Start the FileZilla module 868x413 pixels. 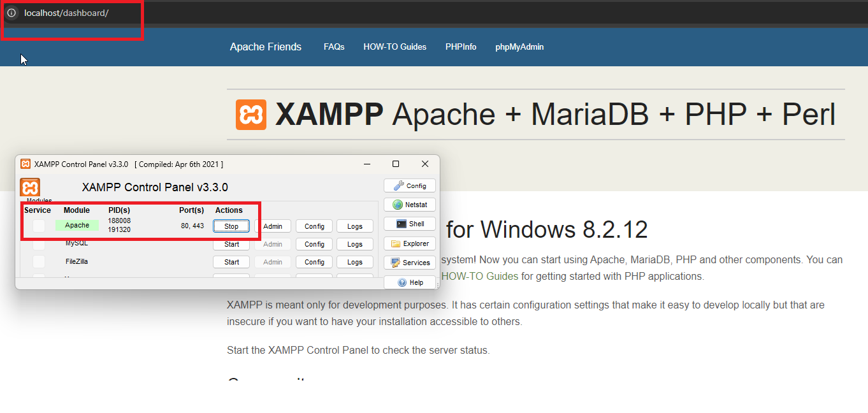tap(231, 262)
